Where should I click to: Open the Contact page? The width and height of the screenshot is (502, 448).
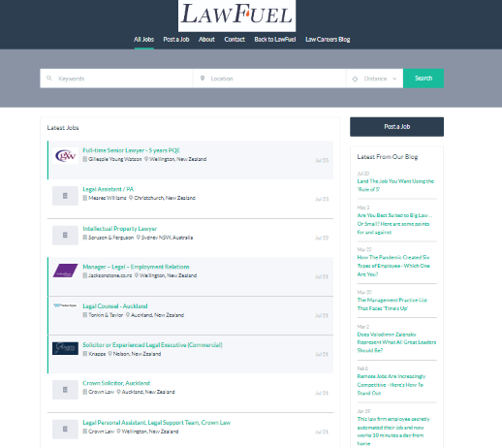tap(235, 40)
